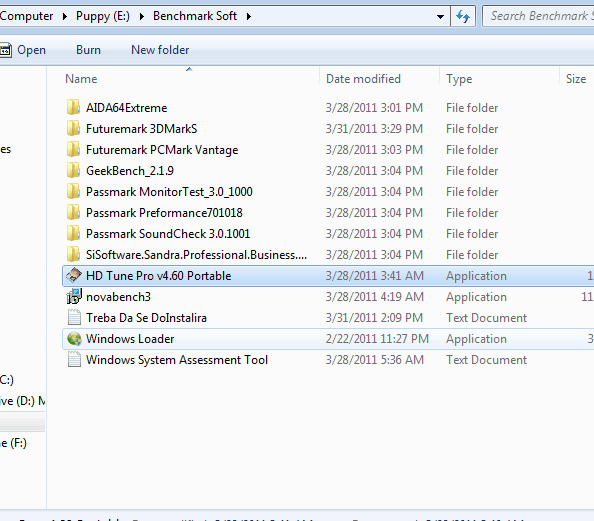The image size is (594, 521).
Task: Click the HD Tune Pro application icon
Action: click(x=73, y=275)
